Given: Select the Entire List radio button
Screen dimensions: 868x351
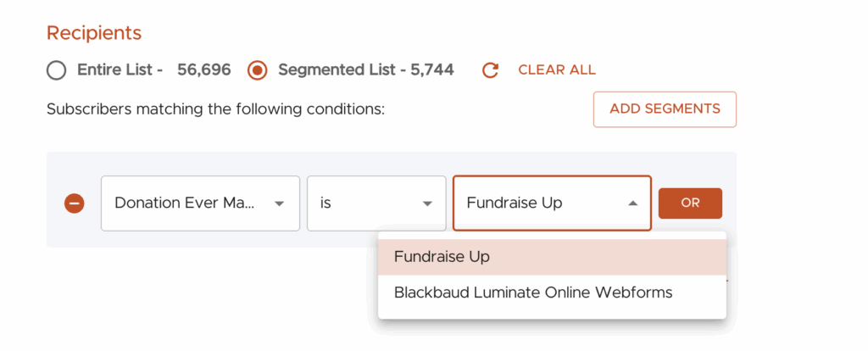Looking at the screenshot, I should click(56, 70).
